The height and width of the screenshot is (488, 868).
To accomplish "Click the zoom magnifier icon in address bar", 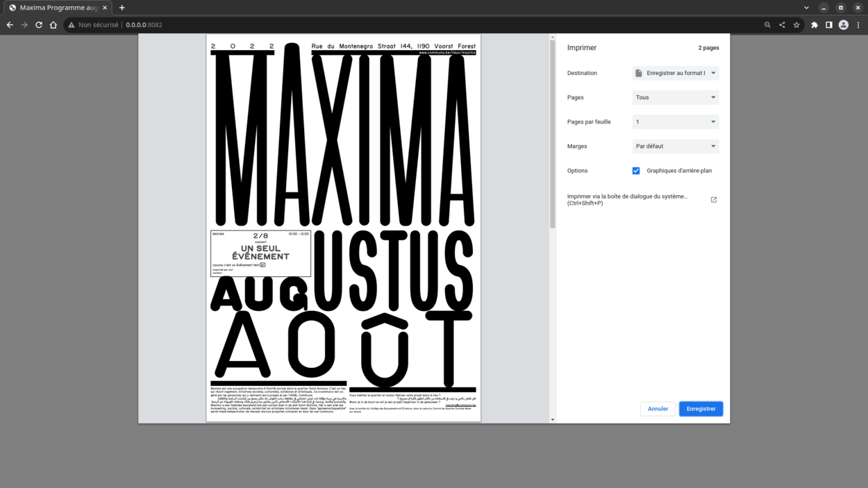I will (x=767, y=25).
